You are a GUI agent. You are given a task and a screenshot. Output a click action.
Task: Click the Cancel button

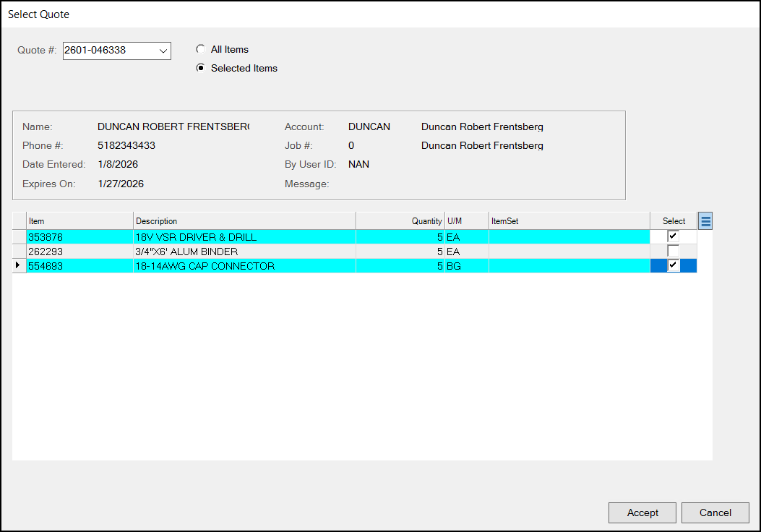click(715, 512)
